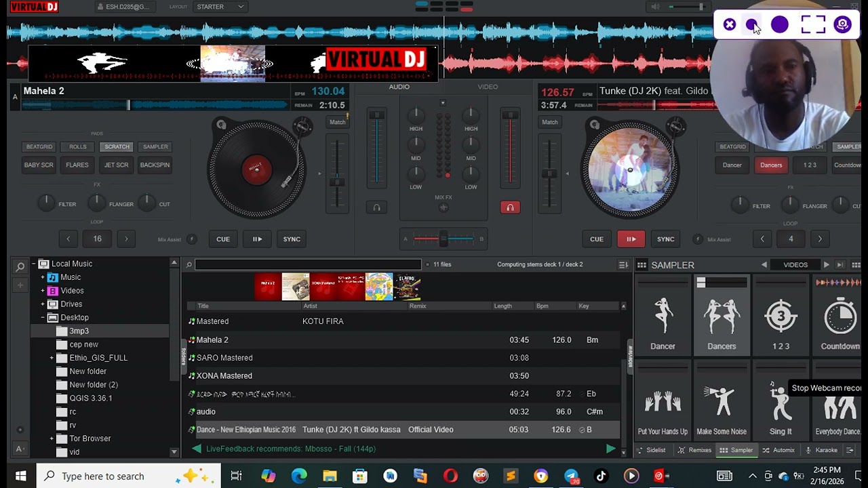Collapse the Desktop folder node

point(43,317)
